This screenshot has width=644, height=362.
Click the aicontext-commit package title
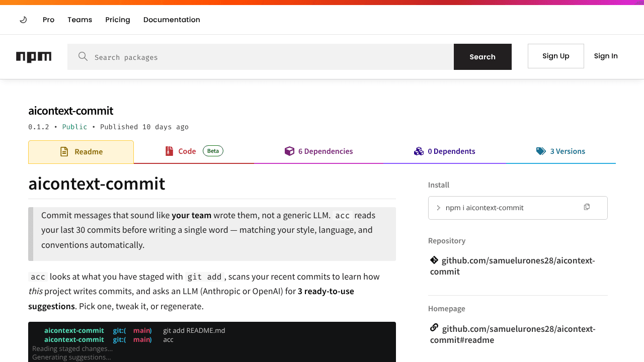click(71, 111)
